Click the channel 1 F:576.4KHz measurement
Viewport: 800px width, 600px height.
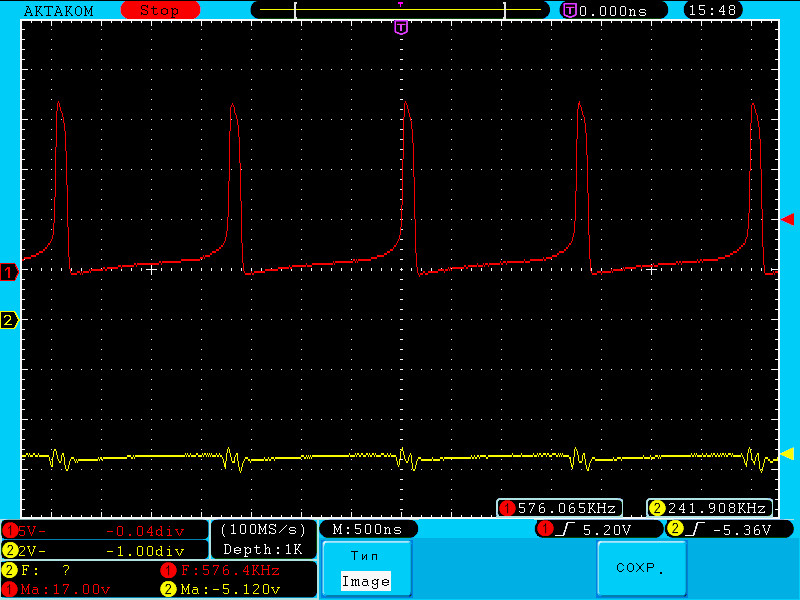pyautogui.click(x=220, y=570)
